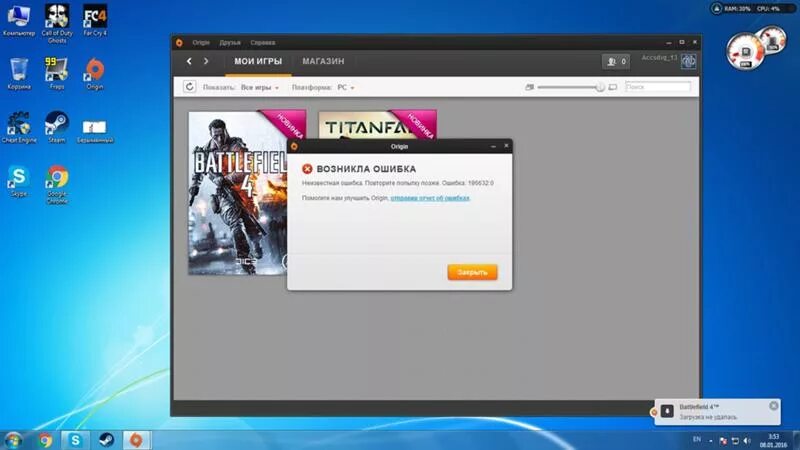
Task: Click the Закрыть button in error dialog
Action: [x=472, y=272]
